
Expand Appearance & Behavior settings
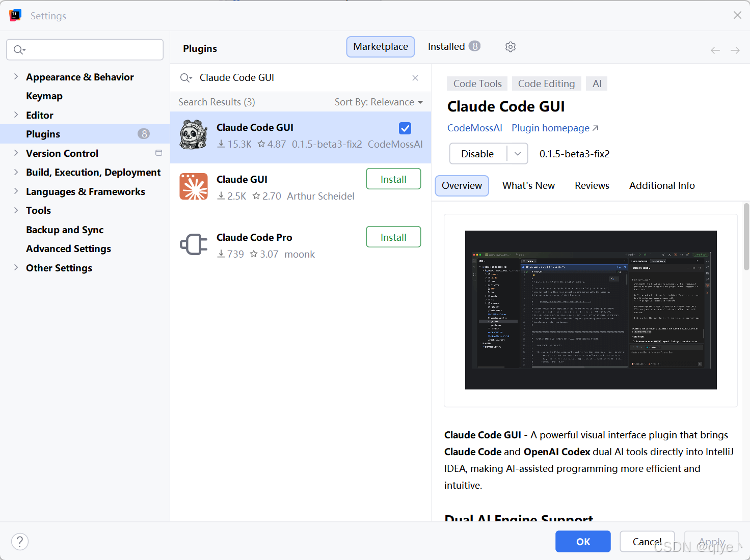16,77
